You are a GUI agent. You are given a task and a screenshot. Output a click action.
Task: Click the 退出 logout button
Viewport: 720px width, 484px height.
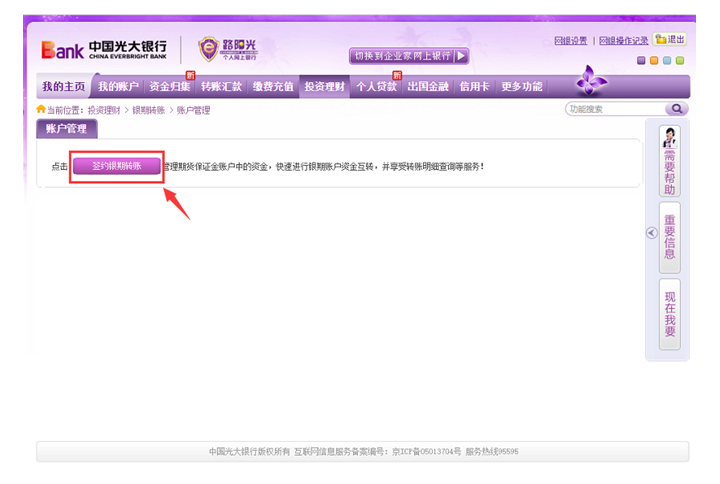670,40
